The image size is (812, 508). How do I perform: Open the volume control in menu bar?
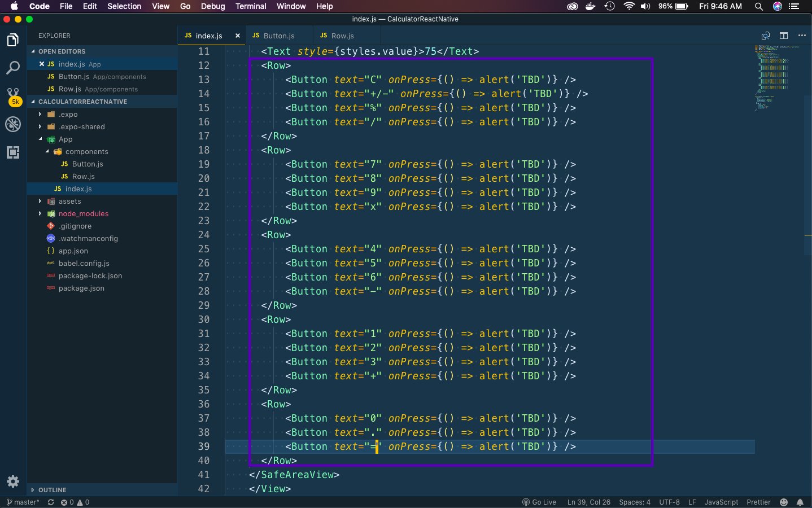645,6
